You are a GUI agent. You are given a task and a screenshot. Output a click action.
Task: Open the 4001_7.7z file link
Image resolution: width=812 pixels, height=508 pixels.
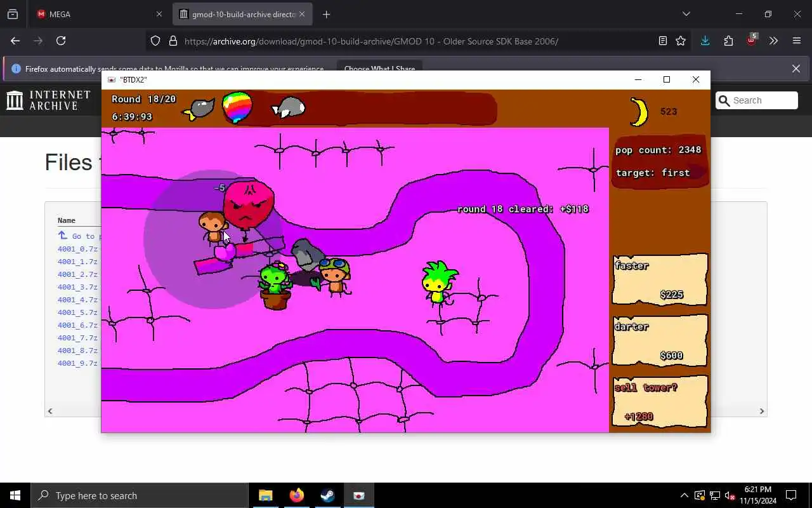tap(77, 338)
